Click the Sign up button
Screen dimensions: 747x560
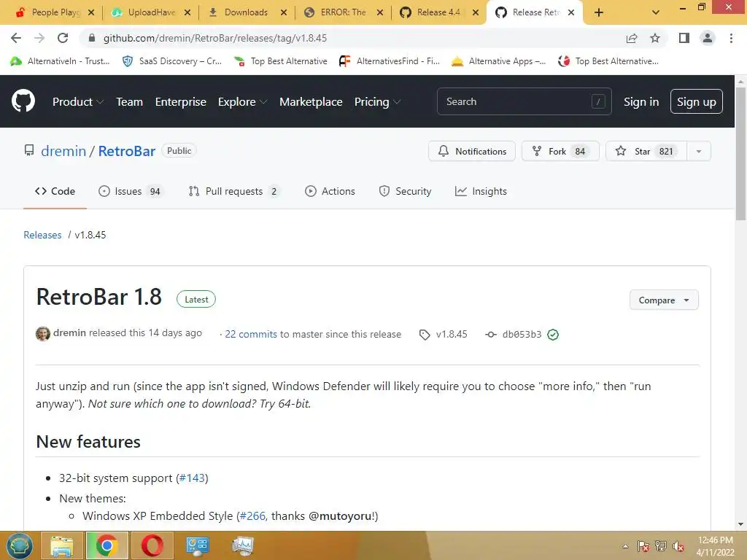pos(696,101)
